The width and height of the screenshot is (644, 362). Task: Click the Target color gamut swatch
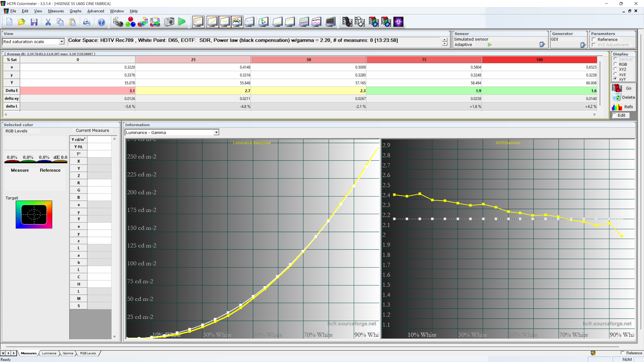coord(34,214)
